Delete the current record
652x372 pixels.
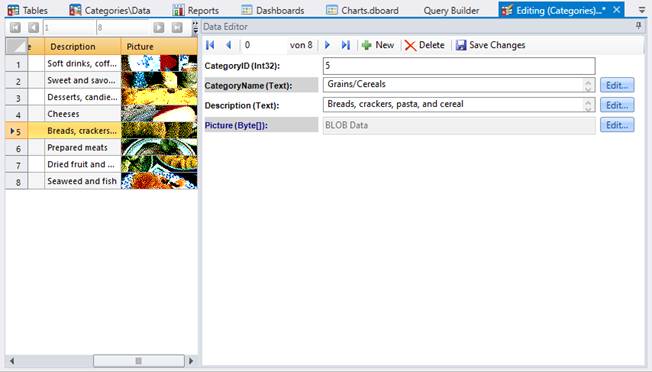(x=425, y=45)
